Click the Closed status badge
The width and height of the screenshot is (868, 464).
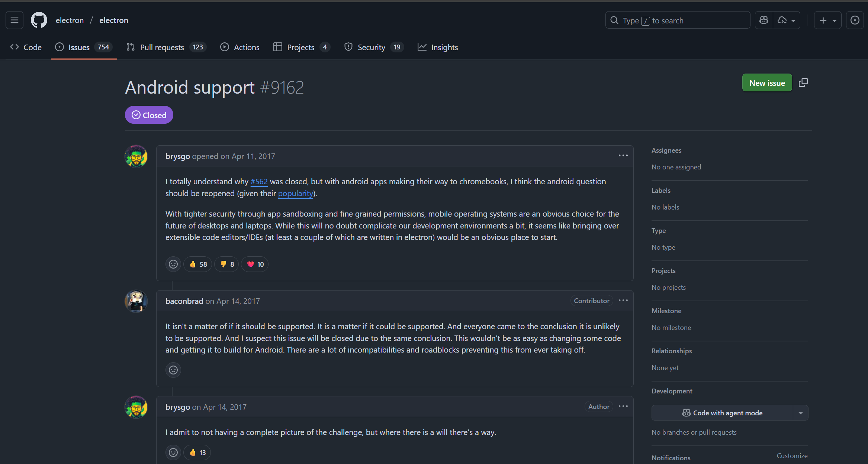pos(149,115)
